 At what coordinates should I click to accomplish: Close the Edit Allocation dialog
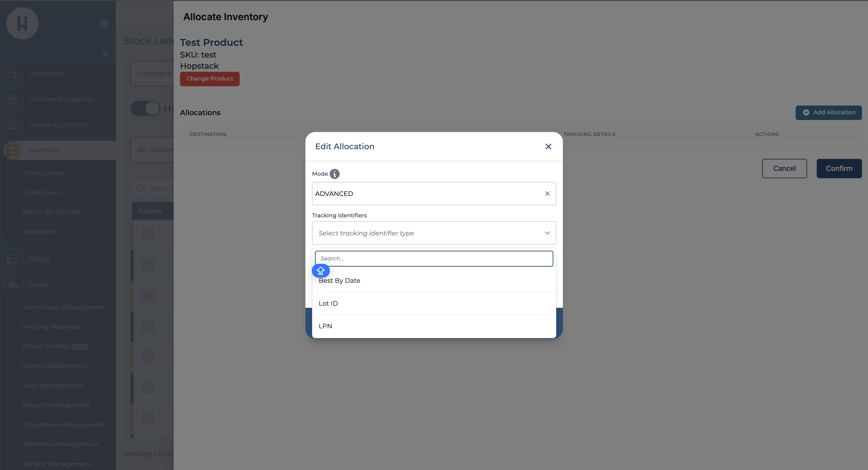548,147
